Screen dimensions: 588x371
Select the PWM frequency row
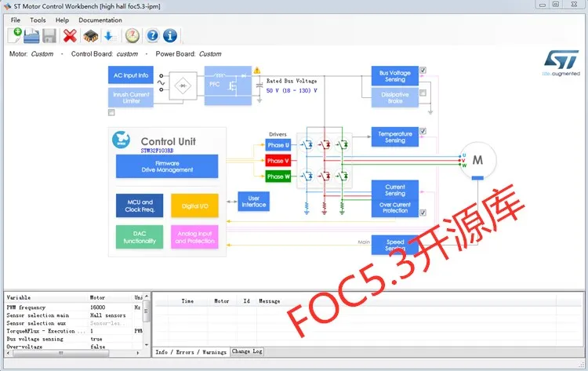(74, 307)
